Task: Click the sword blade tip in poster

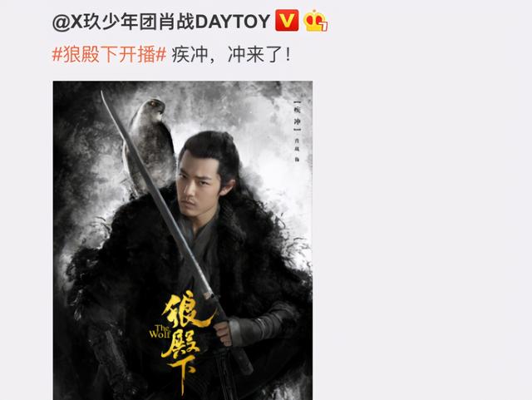Action: click(105, 100)
